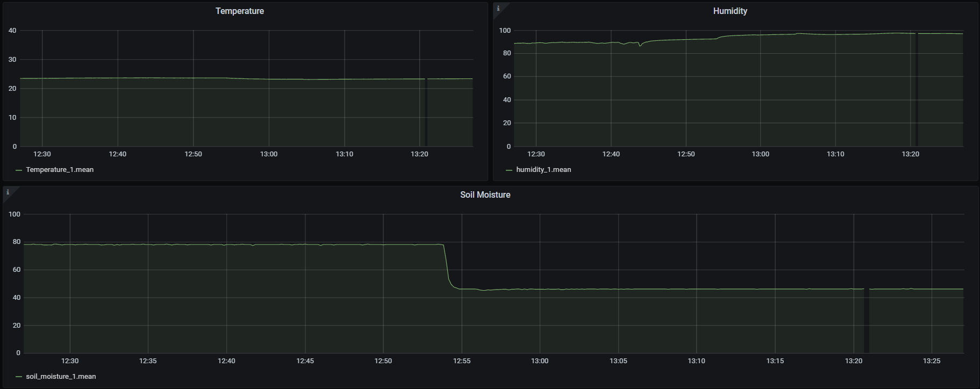Viewport: 980px width, 389px height.
Task: Click the Humidity panel info icon
Action: [x=498, y=8]
